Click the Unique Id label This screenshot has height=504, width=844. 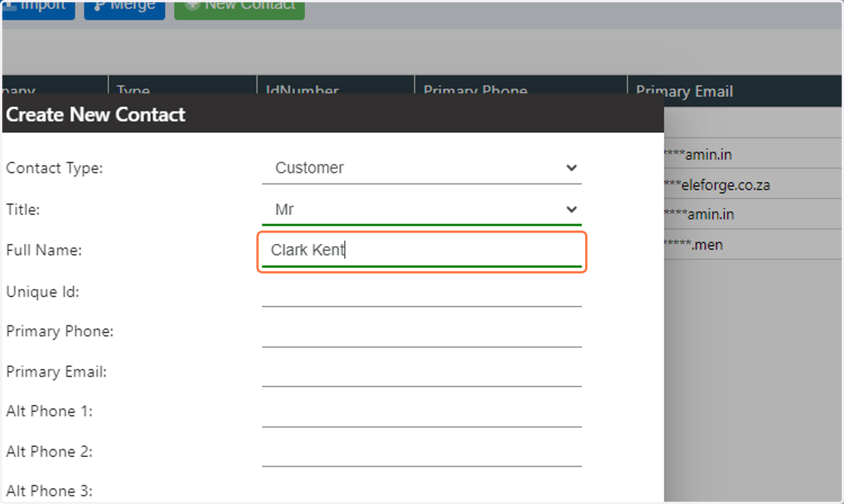pyautogui.click(x=42, y=292)
